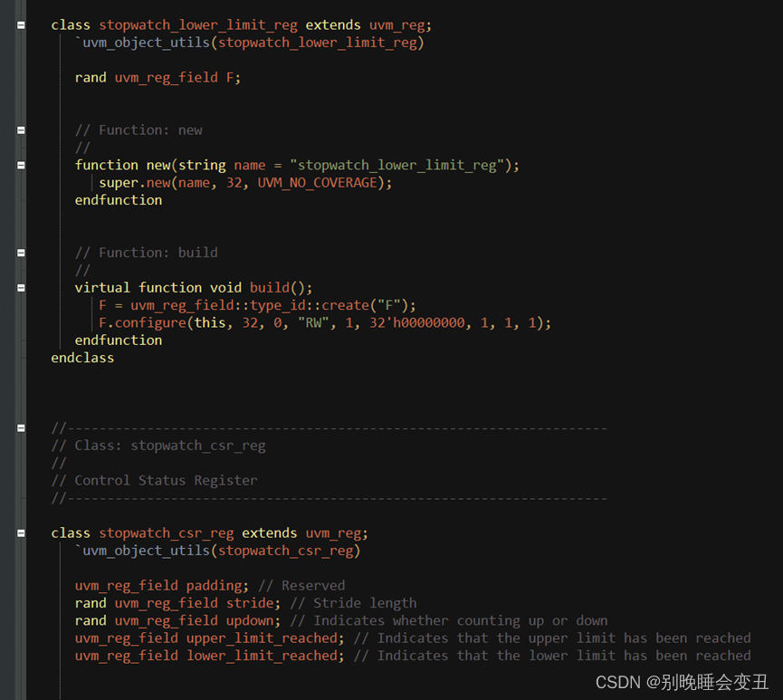Viewport: 783px width, 700px height.
Task: Click the updown field declaration
Action: [x=253, y=620]
